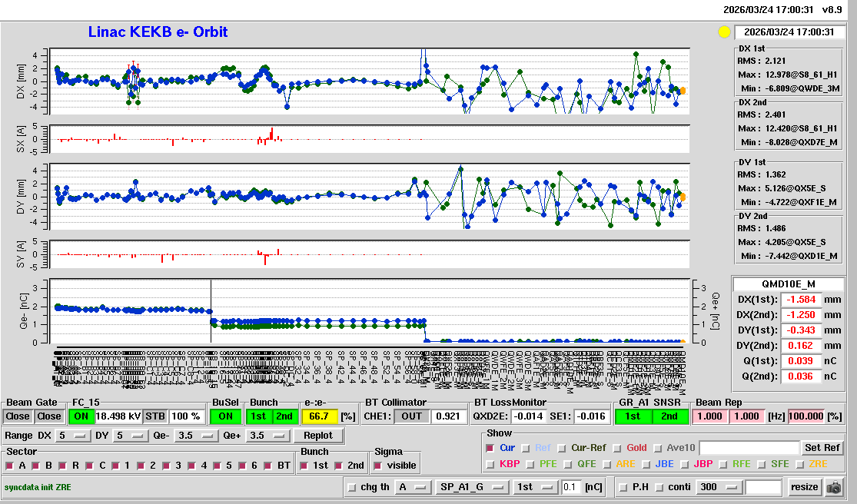Viewport: 857px width, 504px height.
Task: Click the BT Collimator CHE1 OUT indicator
Action: click(414, 416)
